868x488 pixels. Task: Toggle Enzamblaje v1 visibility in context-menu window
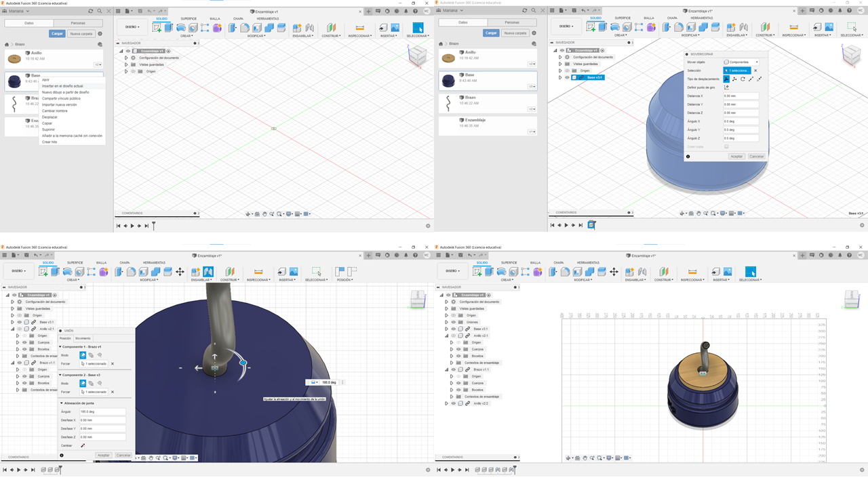(x=128, y=51)
